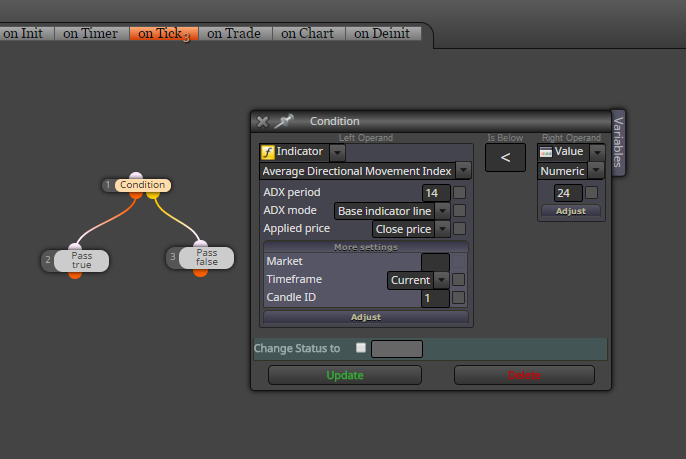The image size is (686, 459).
Task: Select the Pass false block
Action: click(206, 258)
